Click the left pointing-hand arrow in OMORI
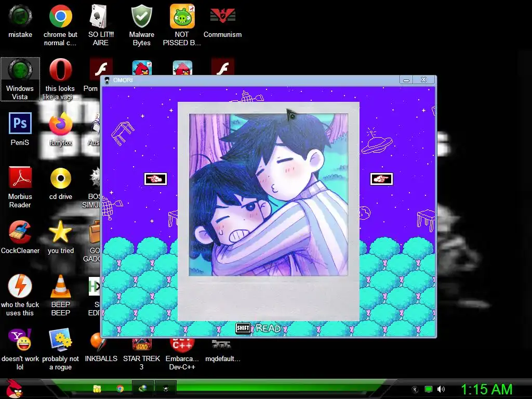This screenshot has width=532, height=399. coord(155,179)
